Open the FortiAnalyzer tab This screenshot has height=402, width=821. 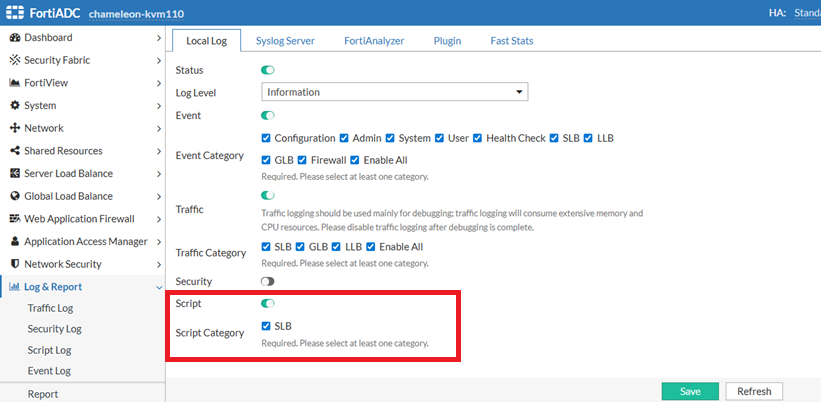[x=374, y=41]
